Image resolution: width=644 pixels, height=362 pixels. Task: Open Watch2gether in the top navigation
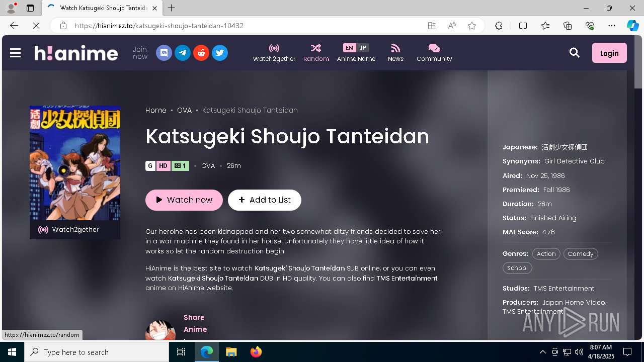[274, 53]
